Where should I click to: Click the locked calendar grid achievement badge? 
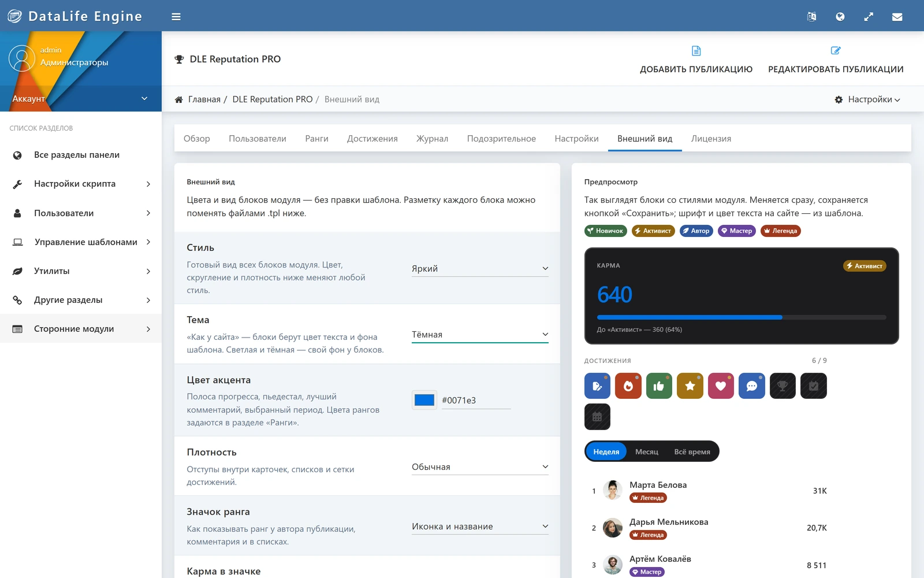597,417
